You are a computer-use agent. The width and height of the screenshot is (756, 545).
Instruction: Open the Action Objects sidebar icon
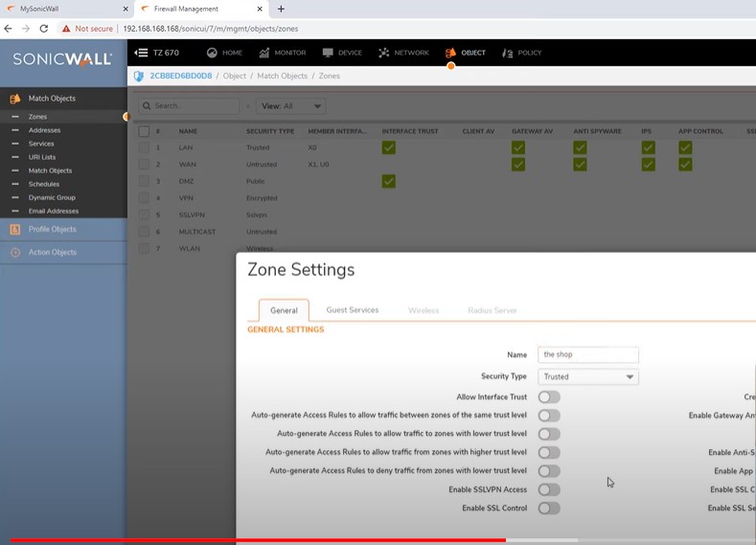pyautogui.click(x=14, y=253)
